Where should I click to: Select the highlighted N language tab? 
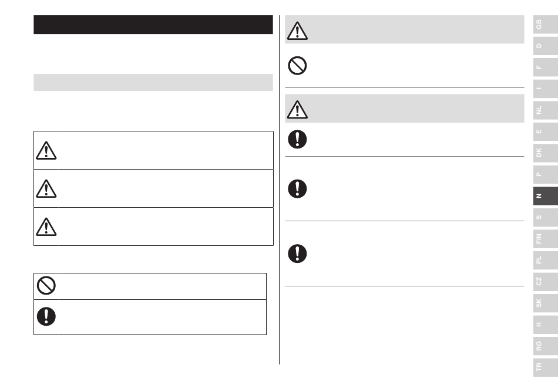point(546,196)
